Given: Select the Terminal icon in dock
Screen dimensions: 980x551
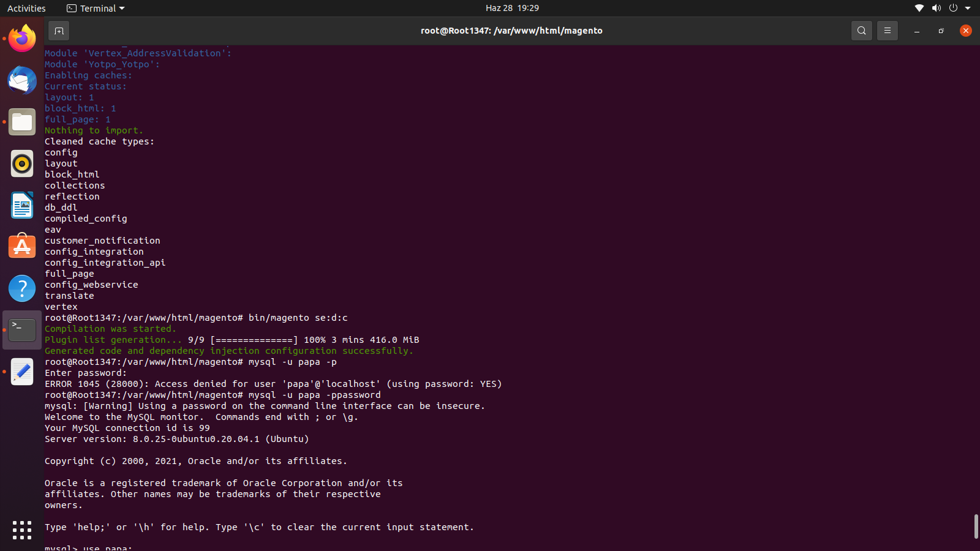Looking at the screenshot, I should tap(22, 330).
